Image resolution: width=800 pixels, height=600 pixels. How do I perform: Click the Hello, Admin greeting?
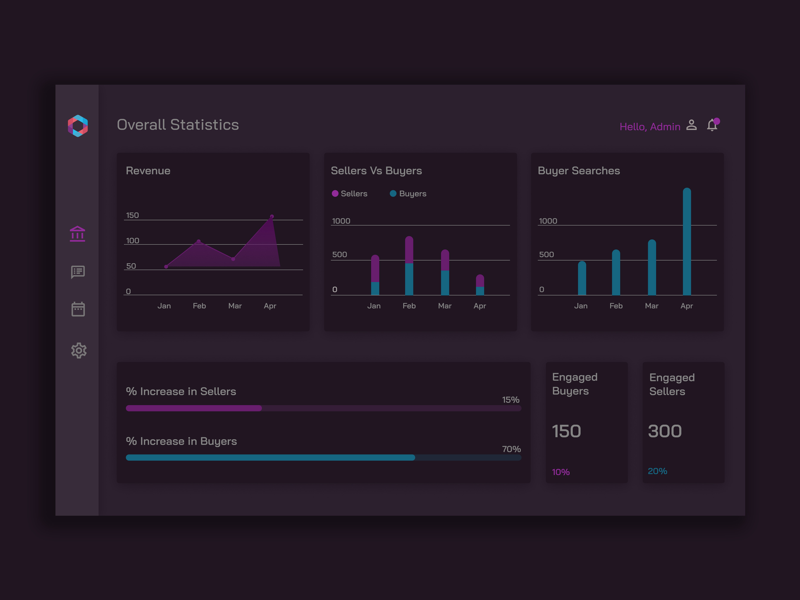pos(648,126)
